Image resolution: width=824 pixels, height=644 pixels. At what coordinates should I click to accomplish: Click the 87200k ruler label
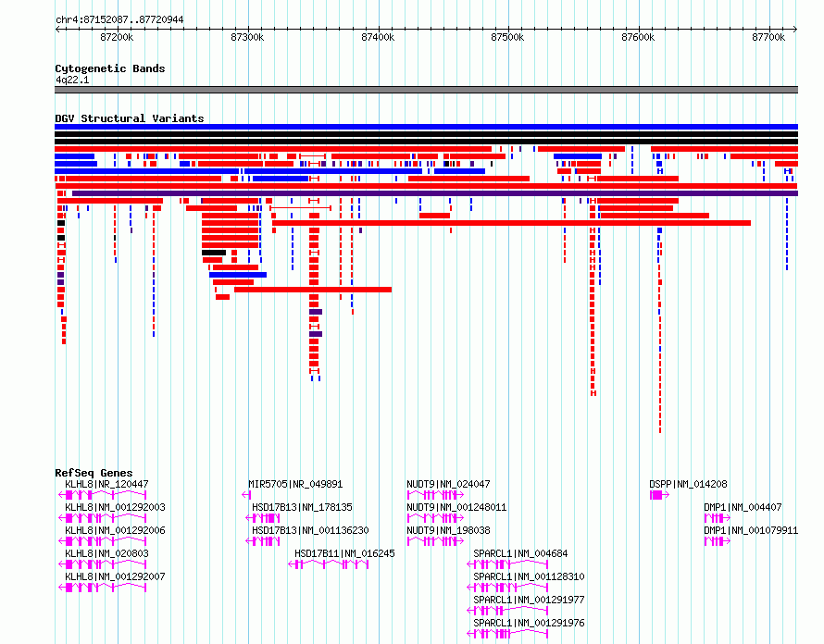click(x=117, y=37)
